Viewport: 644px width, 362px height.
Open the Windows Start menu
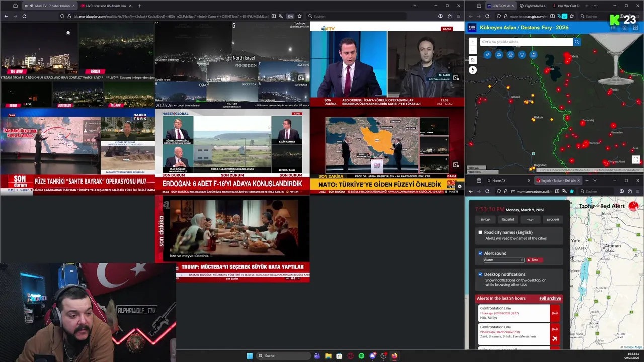(250, 356)
